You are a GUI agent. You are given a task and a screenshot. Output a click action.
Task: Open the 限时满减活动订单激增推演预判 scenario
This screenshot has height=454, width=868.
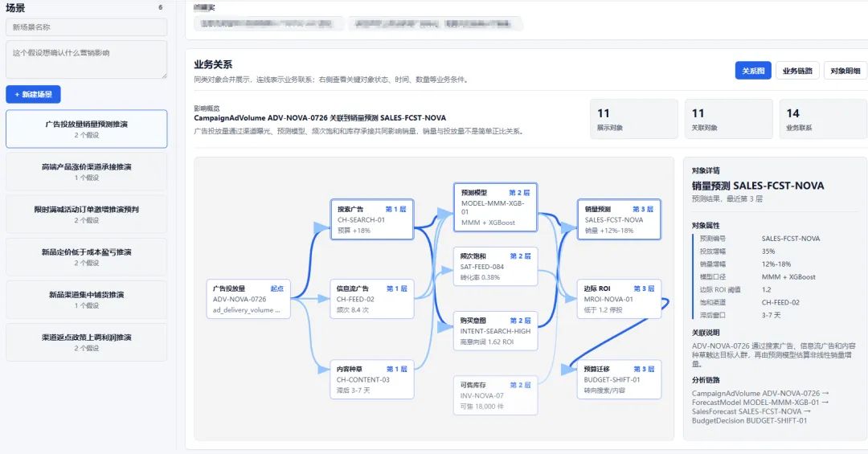click(86, 215)
